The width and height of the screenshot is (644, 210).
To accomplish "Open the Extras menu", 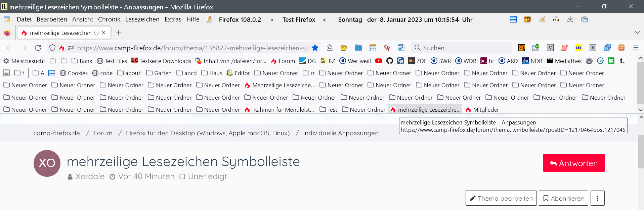I will (x=173, y=19).
